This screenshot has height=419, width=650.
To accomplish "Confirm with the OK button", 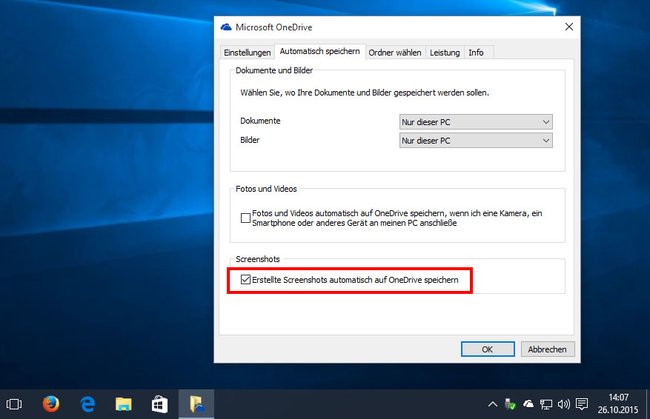I will point(488,349).
